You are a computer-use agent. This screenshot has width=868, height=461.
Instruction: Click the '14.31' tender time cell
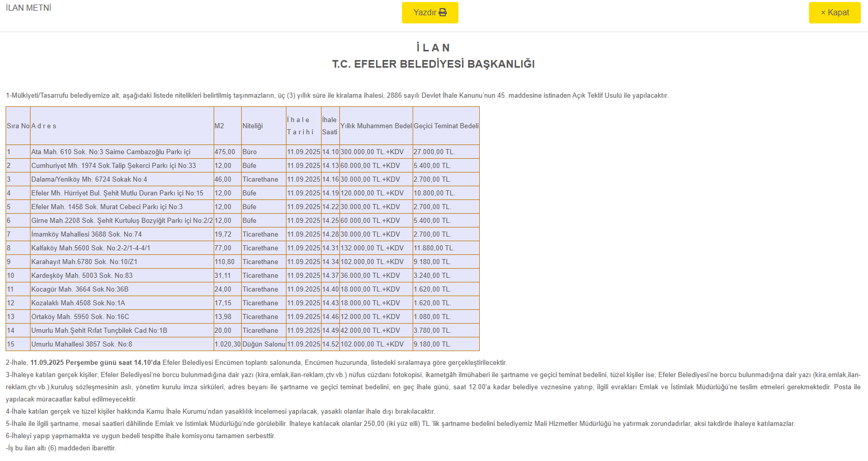[x=330, y=248]
